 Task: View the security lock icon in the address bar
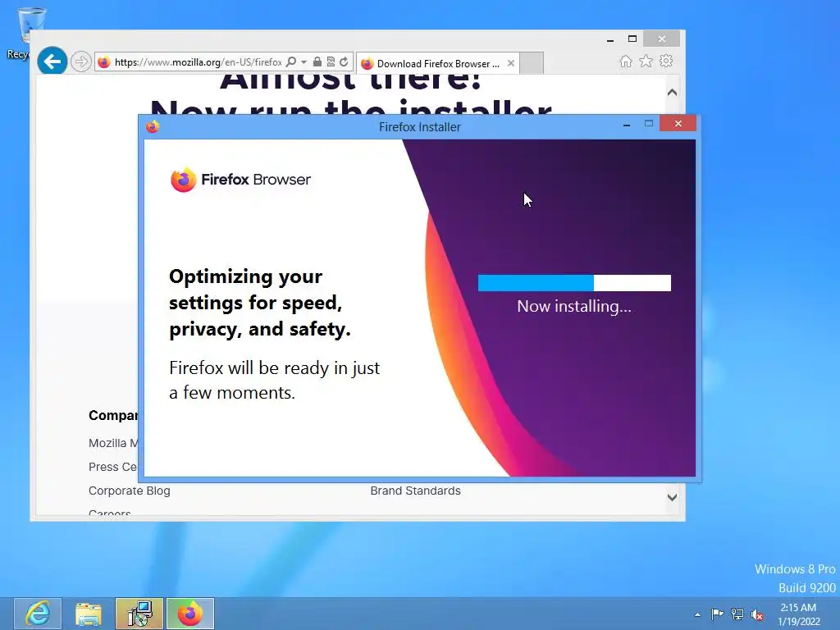317,62
